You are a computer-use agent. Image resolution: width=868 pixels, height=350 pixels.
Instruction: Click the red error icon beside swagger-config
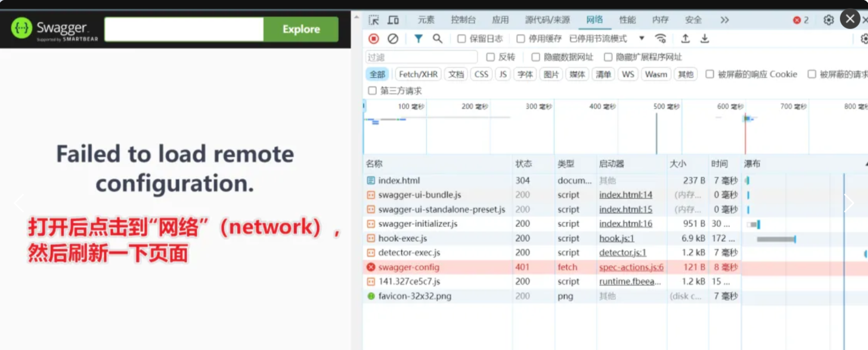(x=371, y=267)
